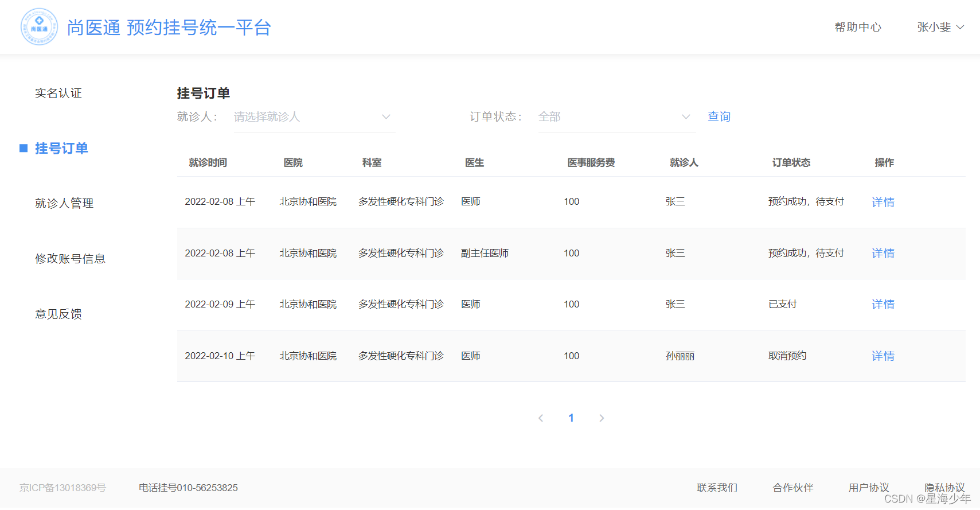Click the 电话挂号010-56253825 footer text

click(188, 488)
